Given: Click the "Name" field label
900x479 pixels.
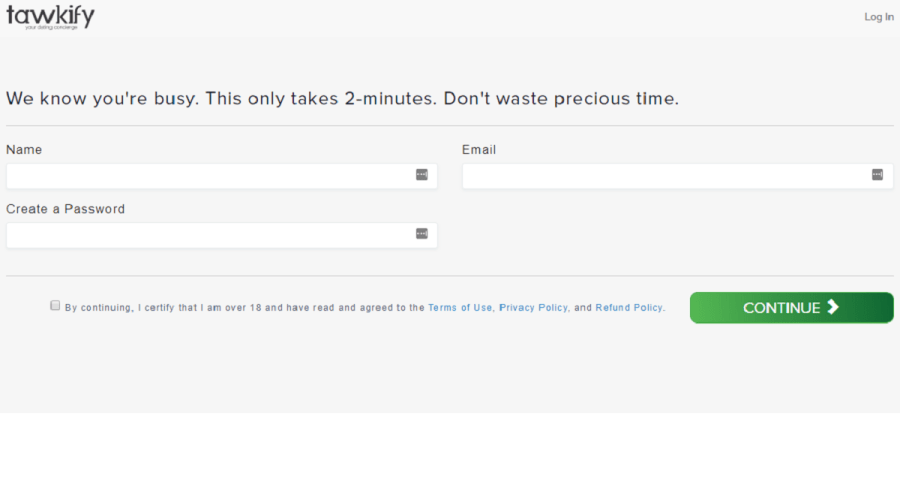Looking at the screenshot, I should click(x=24, y=150).
